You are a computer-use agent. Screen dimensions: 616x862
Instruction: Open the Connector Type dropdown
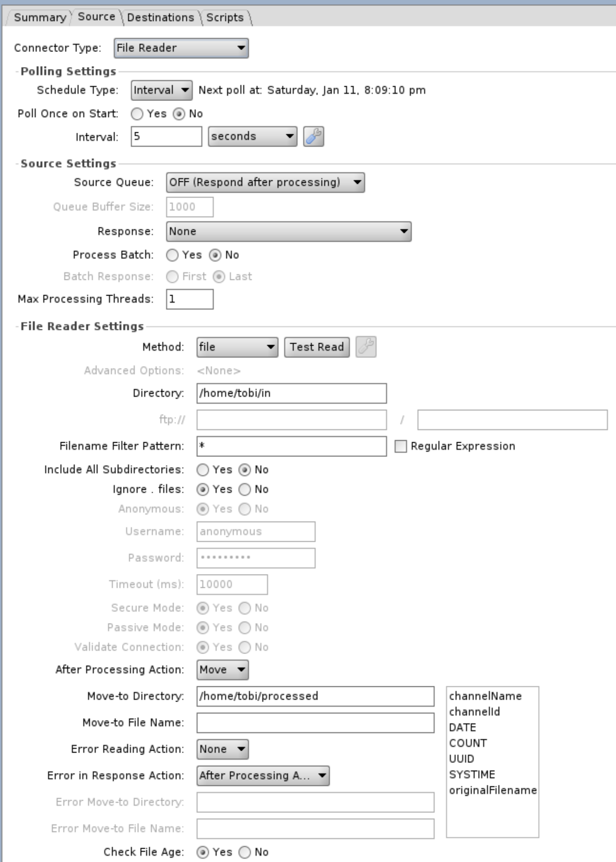(x=181, y=48)
